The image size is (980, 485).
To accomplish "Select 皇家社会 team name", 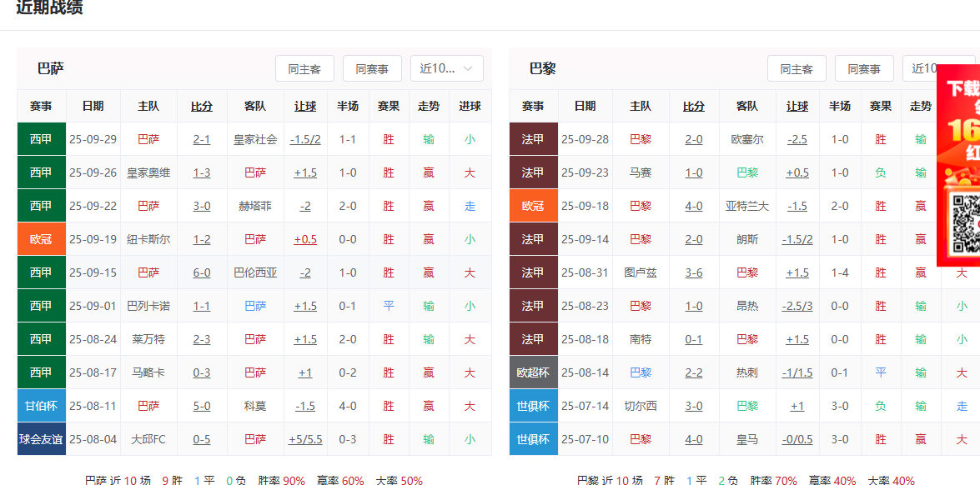I will coord(255,139).
